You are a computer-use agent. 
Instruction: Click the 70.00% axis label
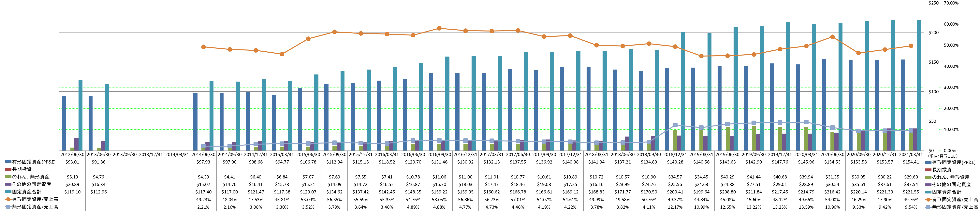(951, 3)
